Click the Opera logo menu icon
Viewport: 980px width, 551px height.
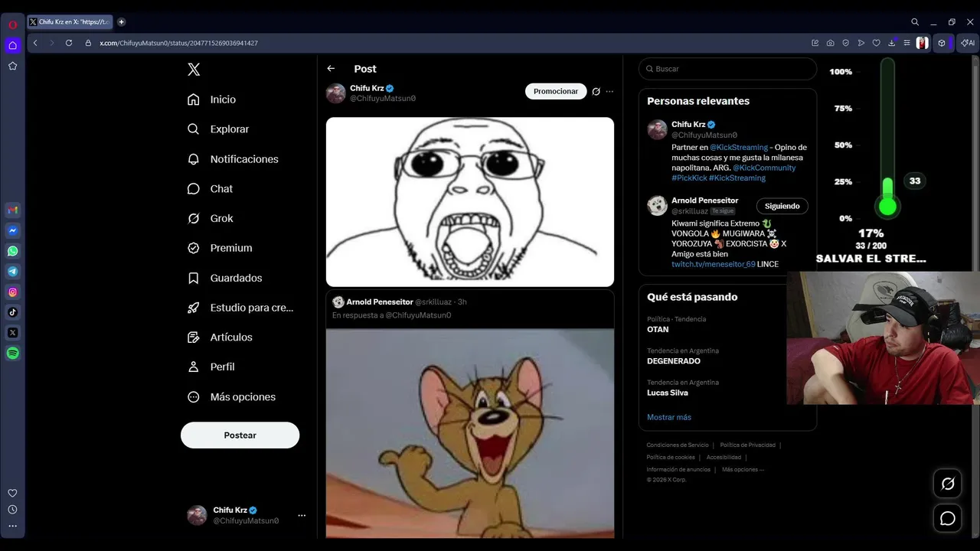point(12,24)
